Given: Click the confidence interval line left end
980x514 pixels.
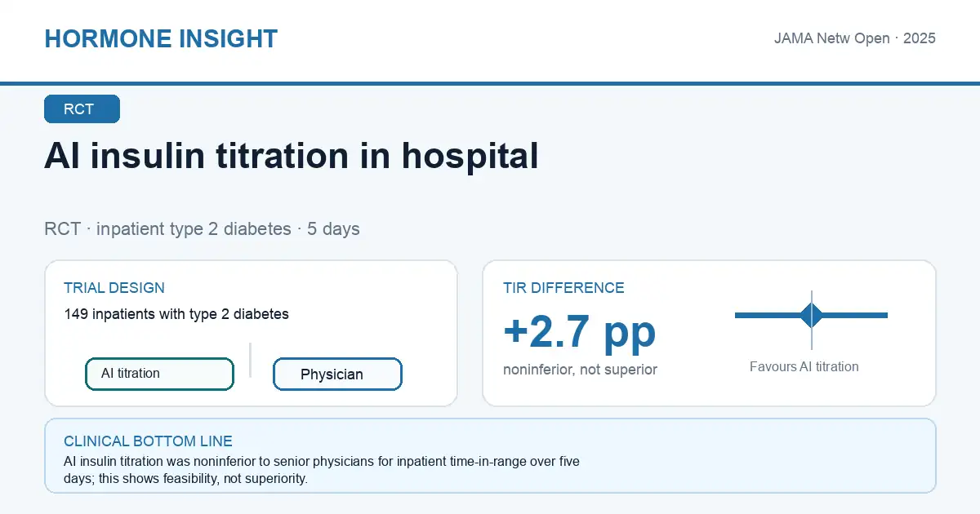Looking at the screenshot, I should click(737, 315).
